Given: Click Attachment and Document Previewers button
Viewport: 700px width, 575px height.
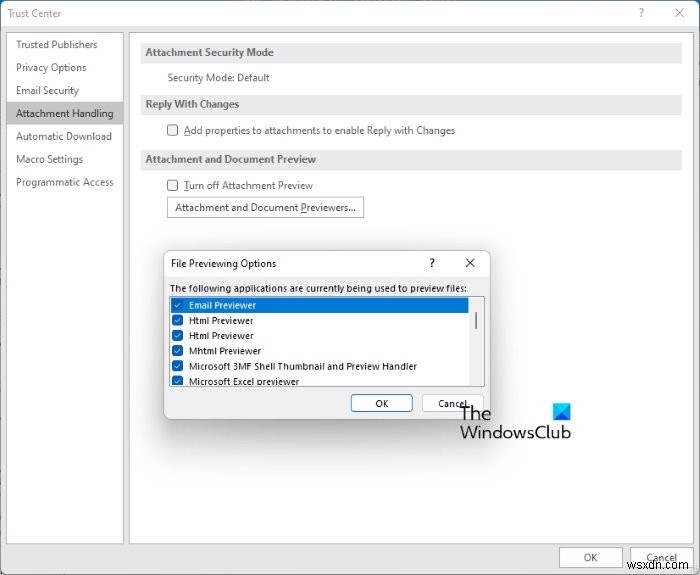Looking at the screenshot, I should 265,208.
